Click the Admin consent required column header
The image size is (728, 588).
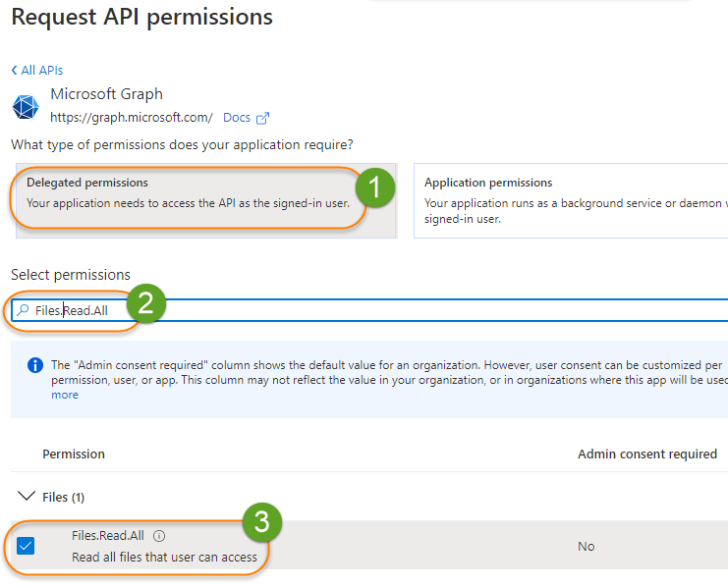tap(647, 454)
